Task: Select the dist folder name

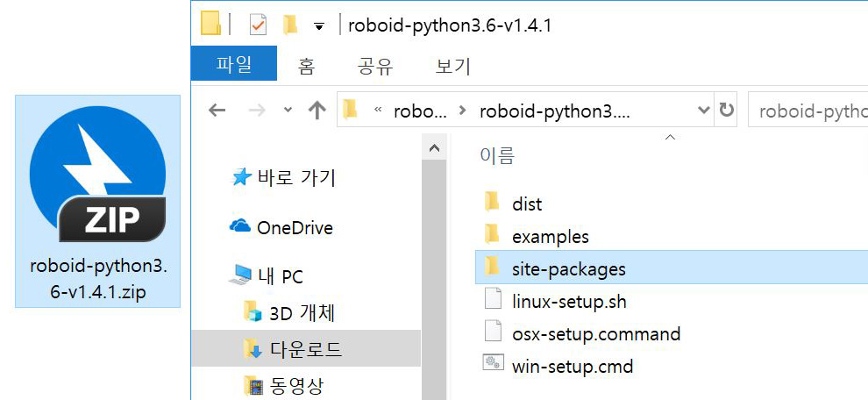Action: click(x=527, y=204)
